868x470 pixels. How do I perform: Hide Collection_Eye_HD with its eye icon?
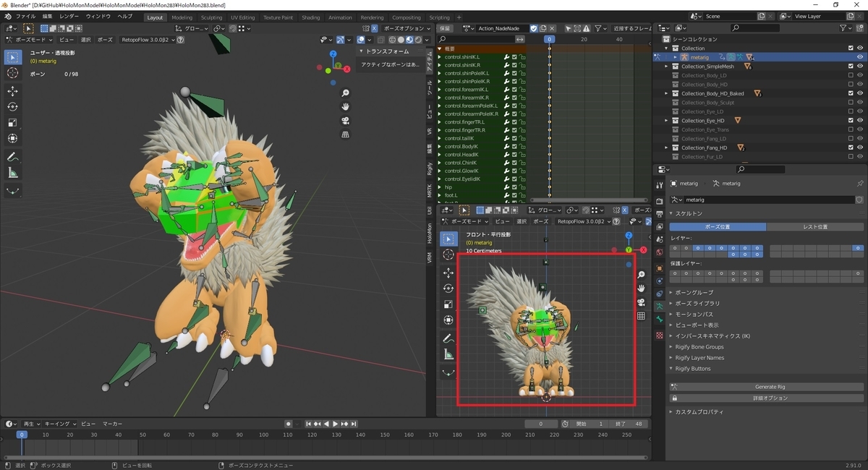[860, 120]
